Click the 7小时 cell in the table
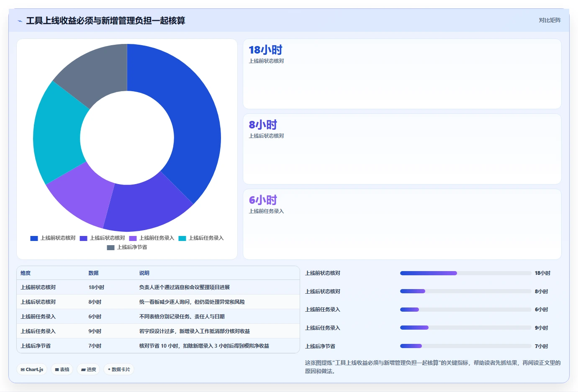The image size is (578, 392). pos(95,346)
